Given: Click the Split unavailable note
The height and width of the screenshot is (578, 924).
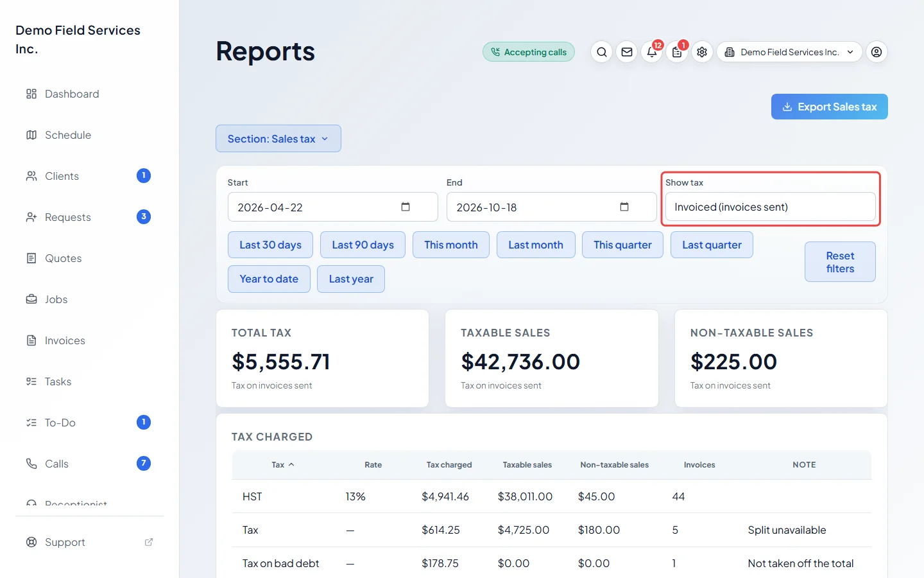Looking at the screenshot, I should click(787, 530).
